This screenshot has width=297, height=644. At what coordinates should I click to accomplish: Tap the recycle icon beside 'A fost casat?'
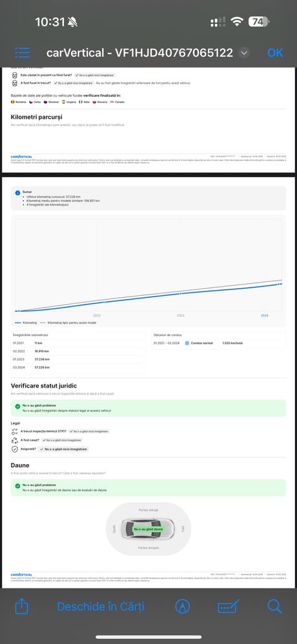14,440
